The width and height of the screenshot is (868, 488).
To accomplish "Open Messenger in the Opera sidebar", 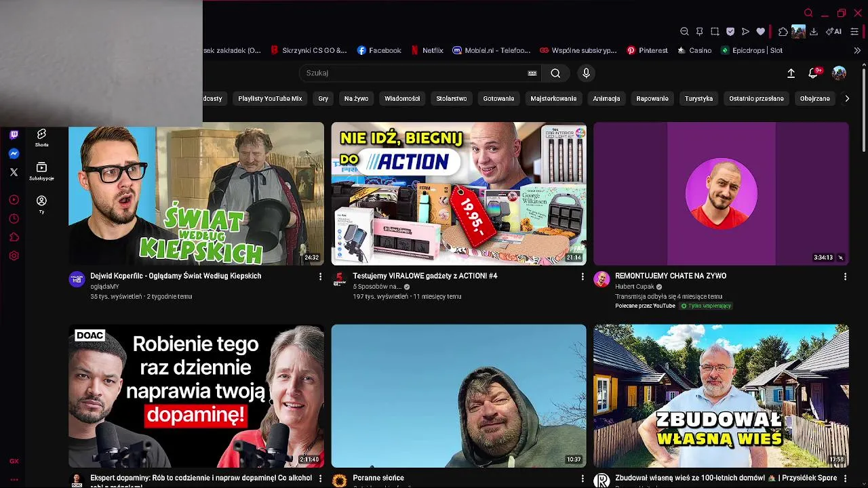I will 14,154.
